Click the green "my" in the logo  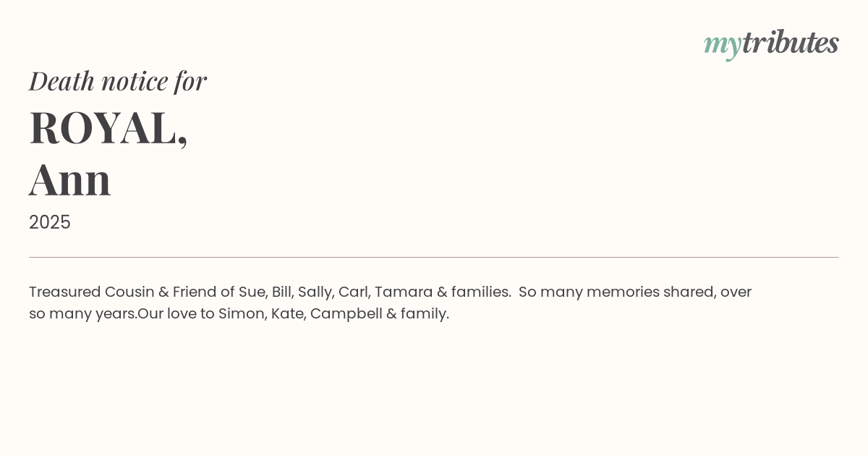(722, 44)
